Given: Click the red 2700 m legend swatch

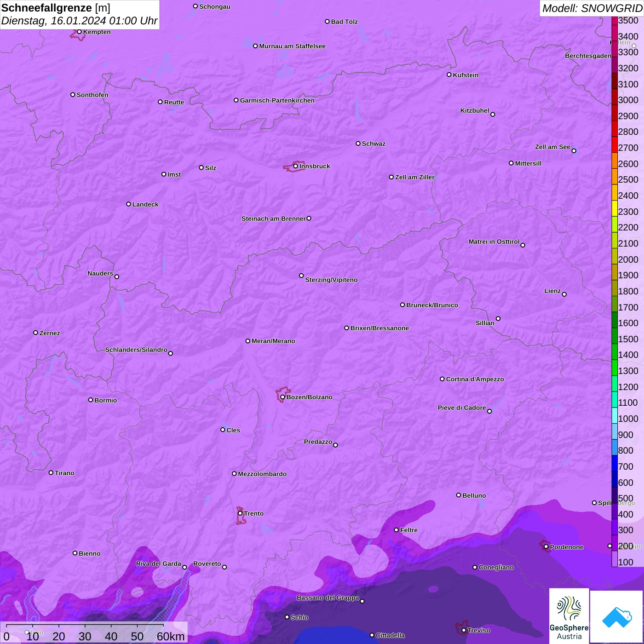Looking at the screenshot, I should (x=615, y=144).
